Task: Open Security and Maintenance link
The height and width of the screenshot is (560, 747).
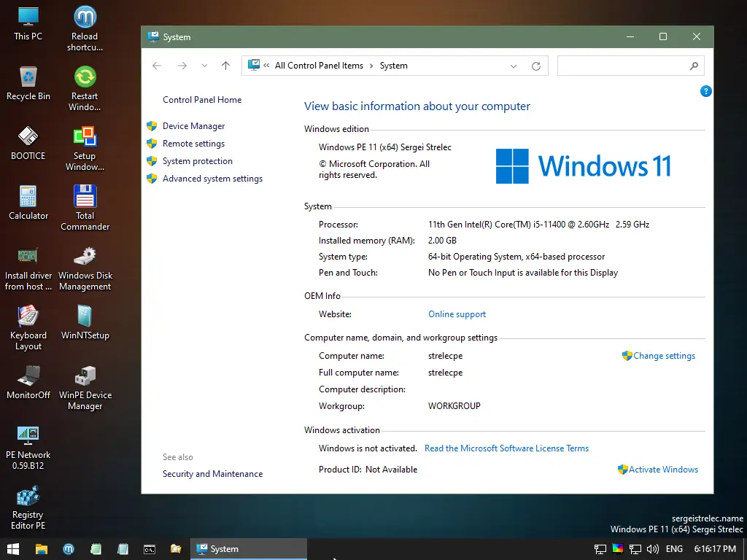Action: (212, 474)
